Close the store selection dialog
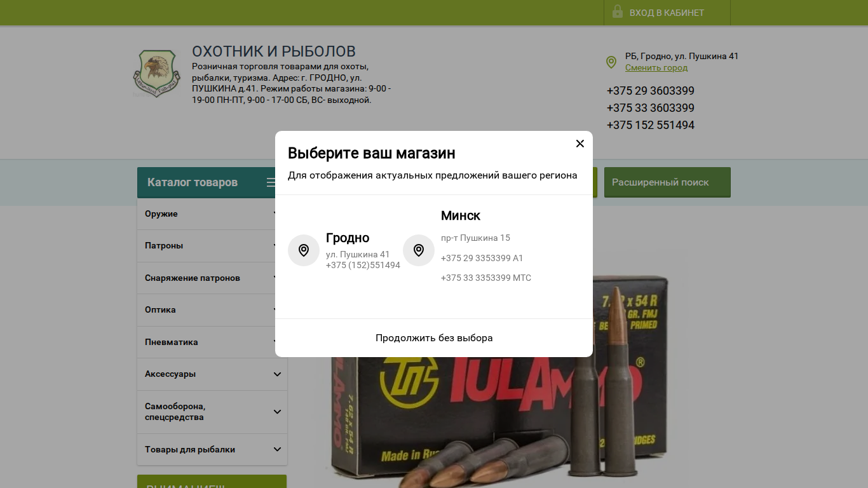Viewport: 868px width, 488px height. click(x=580, y=144)
